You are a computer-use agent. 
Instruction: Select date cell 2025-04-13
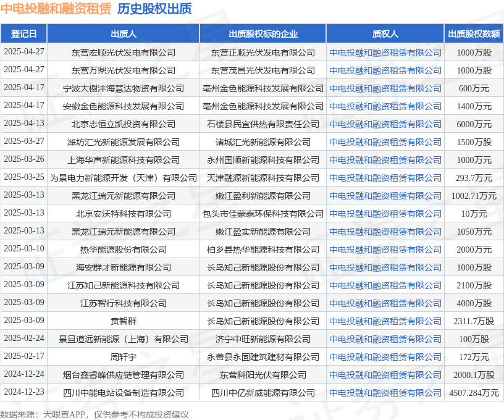(x=24, y=124)
